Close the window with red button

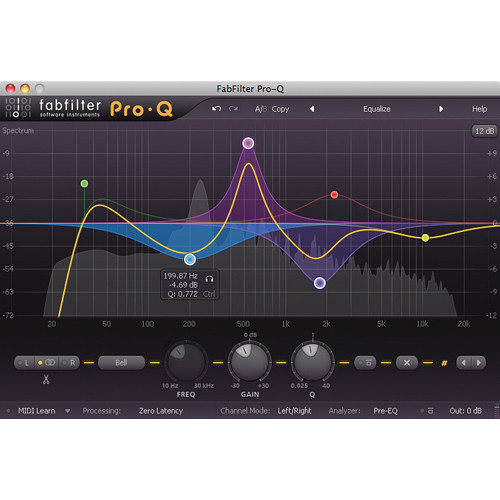click(11, 89)
